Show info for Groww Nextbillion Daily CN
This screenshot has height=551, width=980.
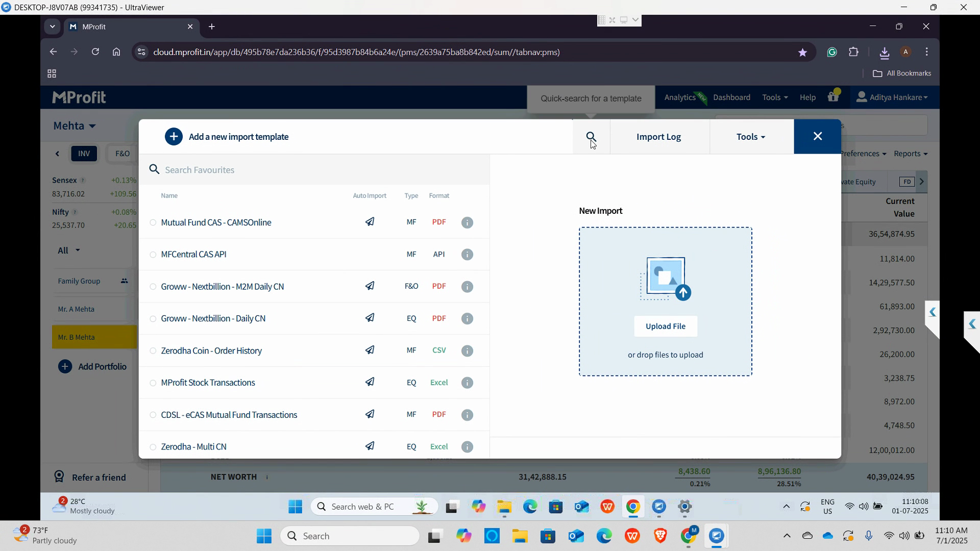[x=467, y=319]
